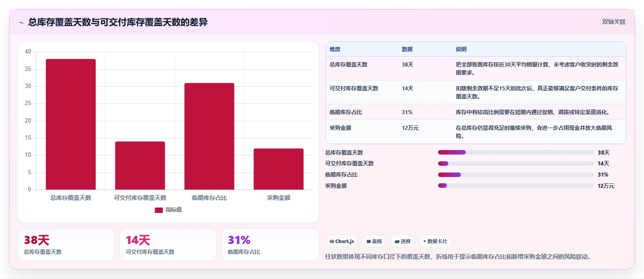Click the y-axis tick label 40
The width and height of the screenshot is (644, 279).
pyautogui.click(x=28, y=52)
